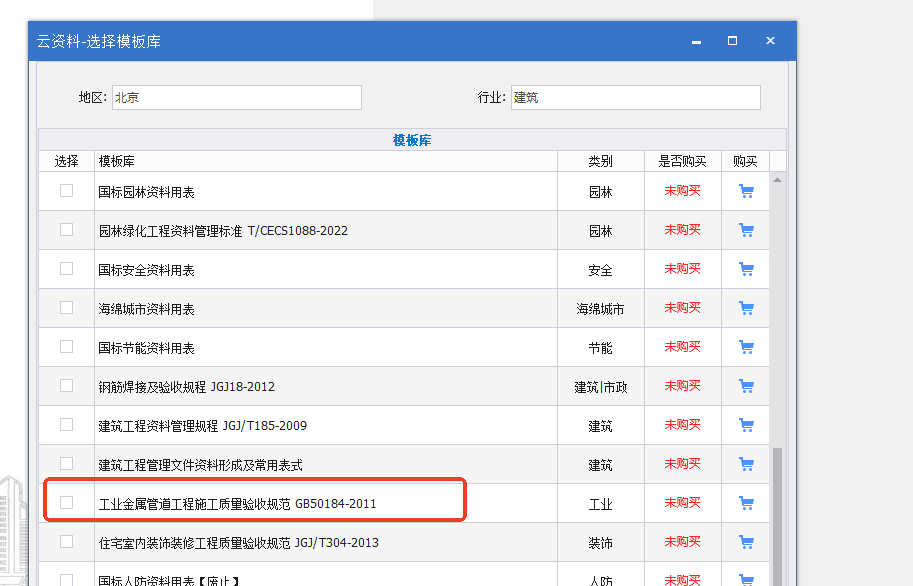Select checkbox for 住宅室内装饰装修工程质量验收规范

tap(67, 541)
